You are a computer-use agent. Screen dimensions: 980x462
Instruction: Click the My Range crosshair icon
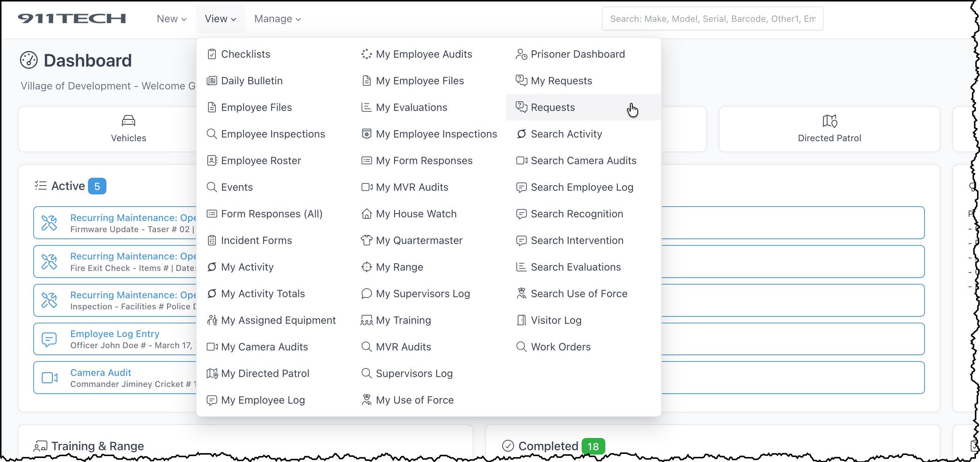click(x=366, y=267)
